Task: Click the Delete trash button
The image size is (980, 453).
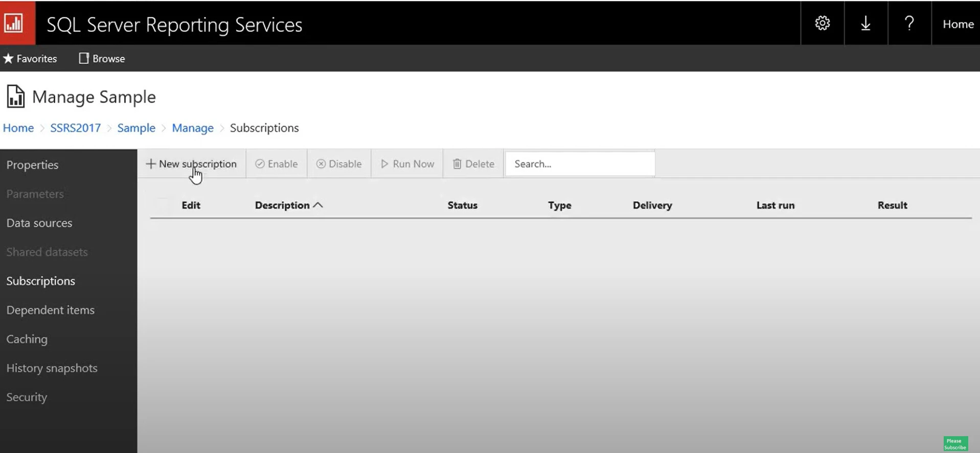Action: pos(473,164)
